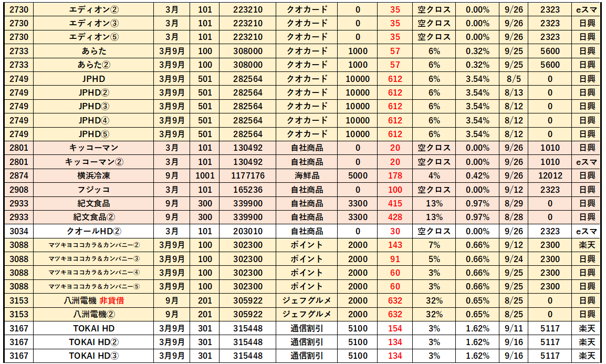Select the 八洲電機 非貸借 cell
The height and width of the screenshot is (364, 606).
93,300
